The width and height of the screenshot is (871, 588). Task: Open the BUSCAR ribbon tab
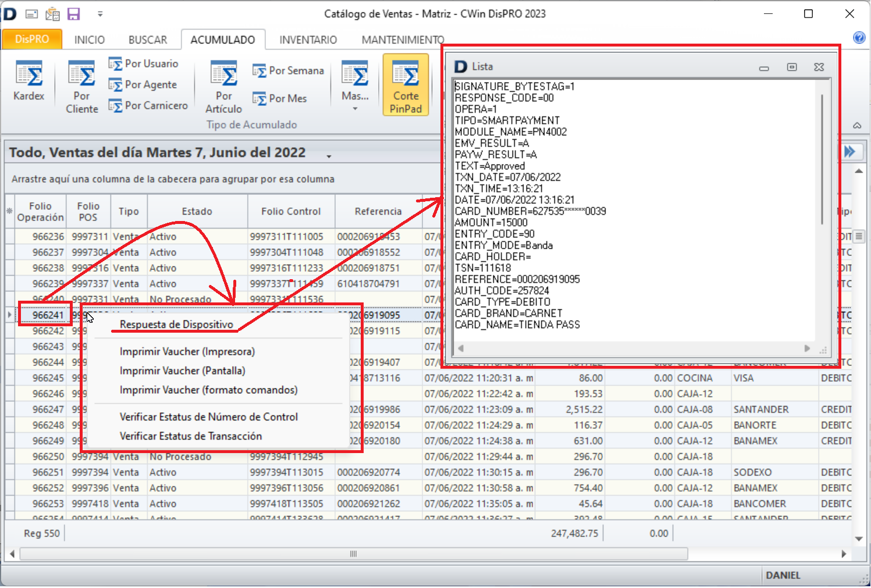pos(148,40)
